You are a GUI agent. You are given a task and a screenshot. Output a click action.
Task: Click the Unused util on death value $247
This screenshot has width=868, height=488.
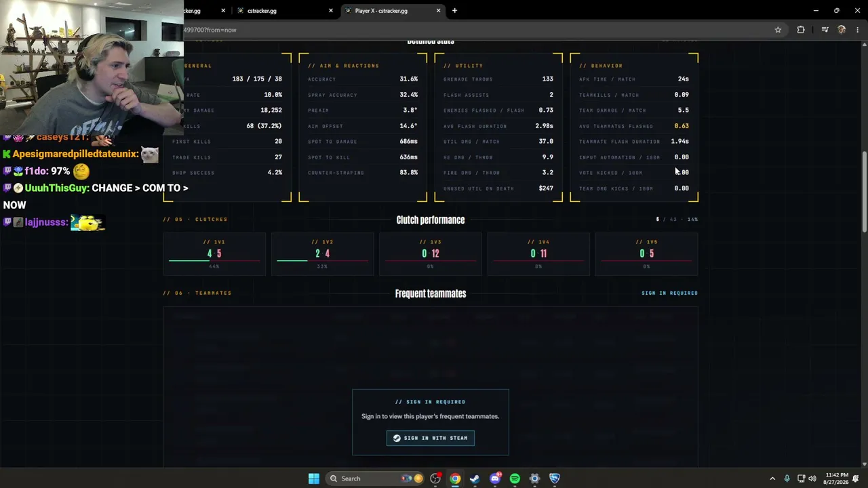546,188
